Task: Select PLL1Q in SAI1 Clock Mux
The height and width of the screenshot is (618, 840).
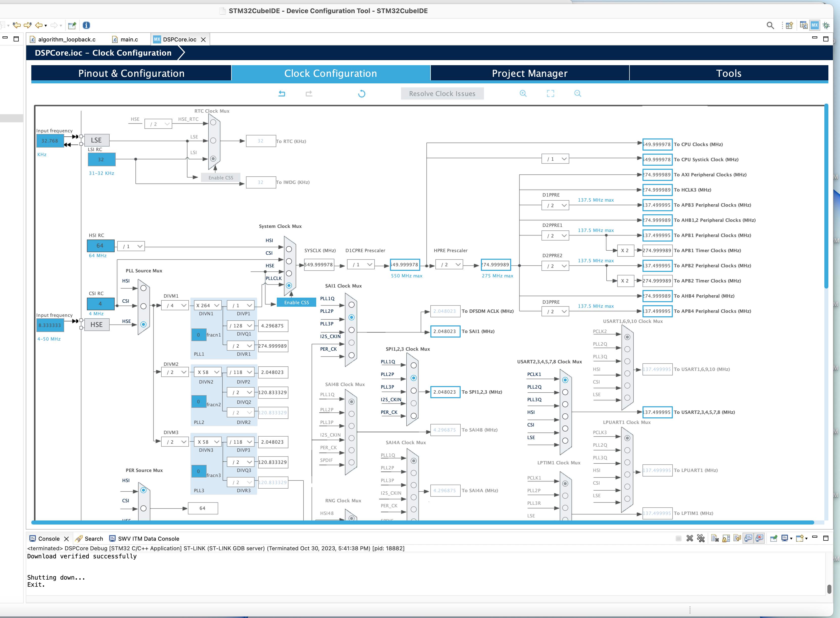Action: pos(351,305)
